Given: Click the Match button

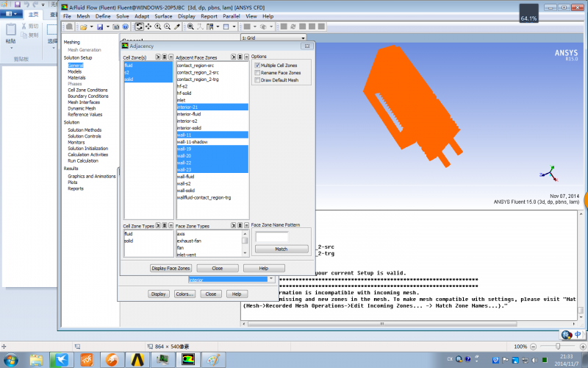Looking at the screenshot, I should coord(282,249).
